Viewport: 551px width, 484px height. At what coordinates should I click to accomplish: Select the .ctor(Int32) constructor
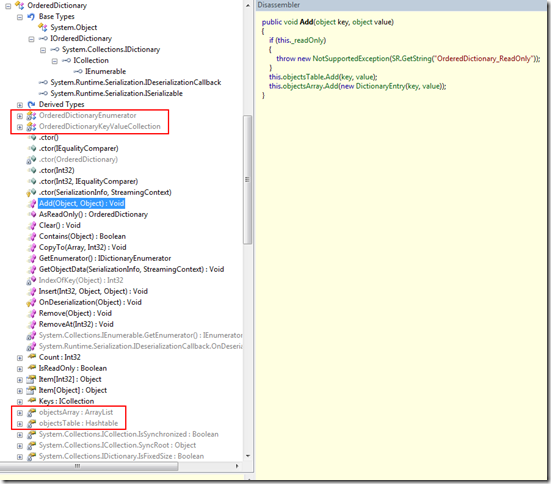pyautogui.click(x=57, y=170)
